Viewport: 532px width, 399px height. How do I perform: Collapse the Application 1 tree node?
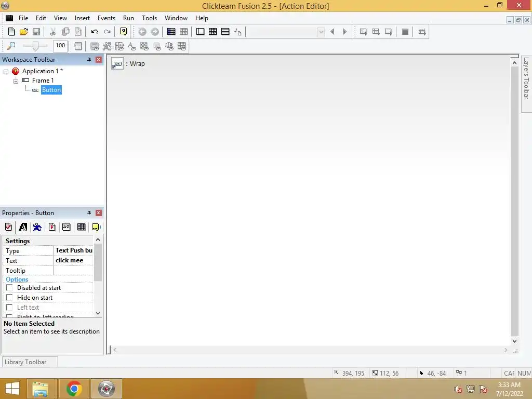tap(6, 72)
